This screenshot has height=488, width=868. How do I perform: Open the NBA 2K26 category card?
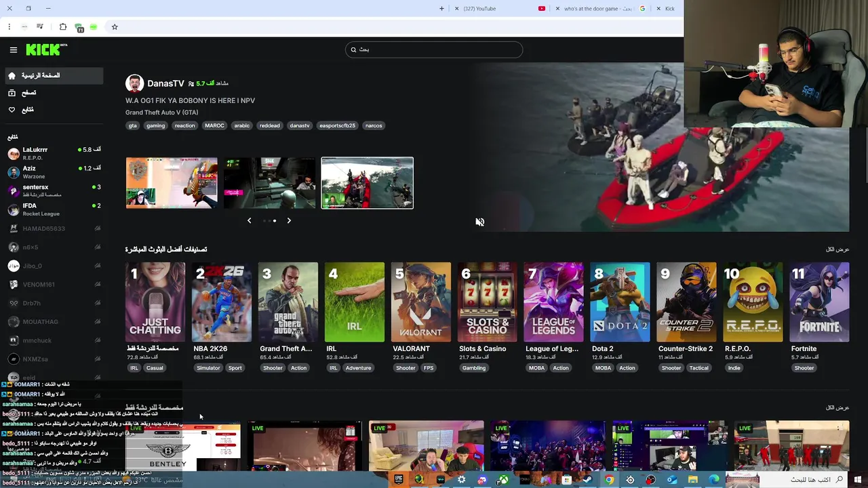pyautogui.click(x=222, y=302)
